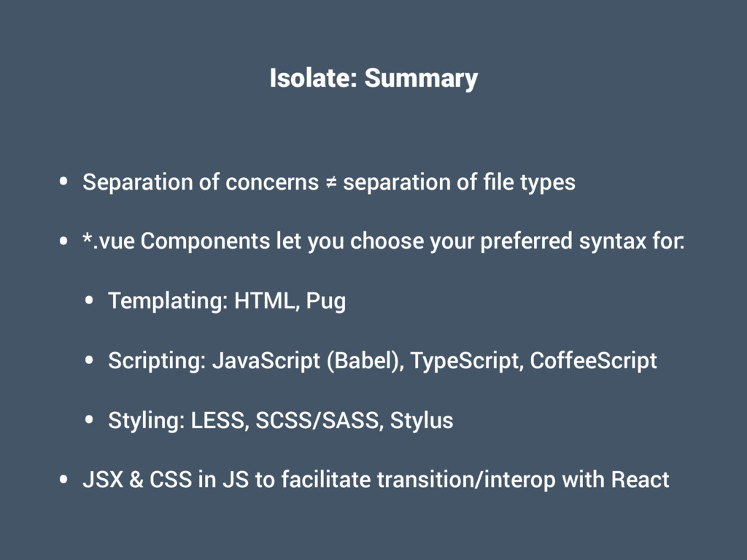The width and height of the screenshot is (747, 560).
Task: Click the "*.vue" text
Action: [109, 241]
